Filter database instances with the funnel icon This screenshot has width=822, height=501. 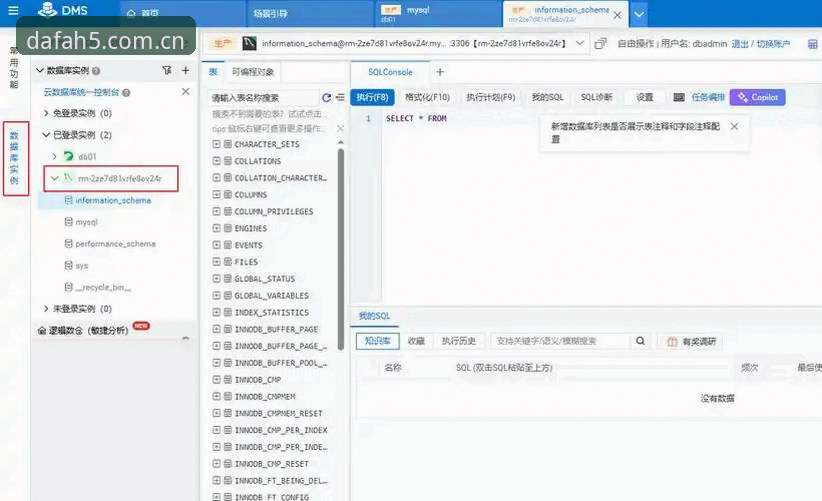pyautogui.click(x=167, y=70)
